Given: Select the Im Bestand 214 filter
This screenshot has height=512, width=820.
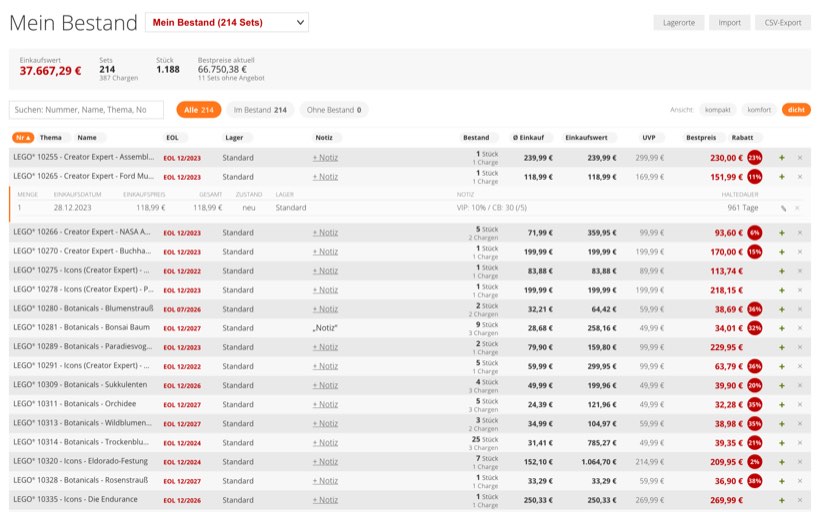Looking at the screenshot, I should point(260,110).
